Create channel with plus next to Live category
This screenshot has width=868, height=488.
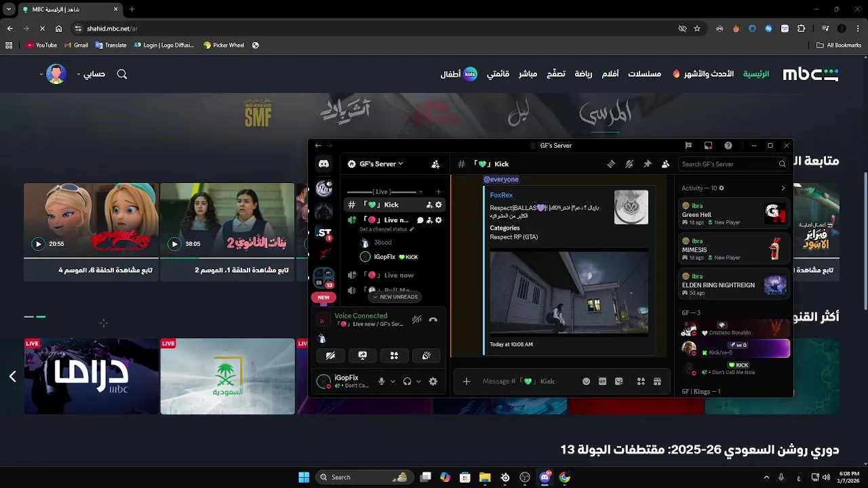438,192
